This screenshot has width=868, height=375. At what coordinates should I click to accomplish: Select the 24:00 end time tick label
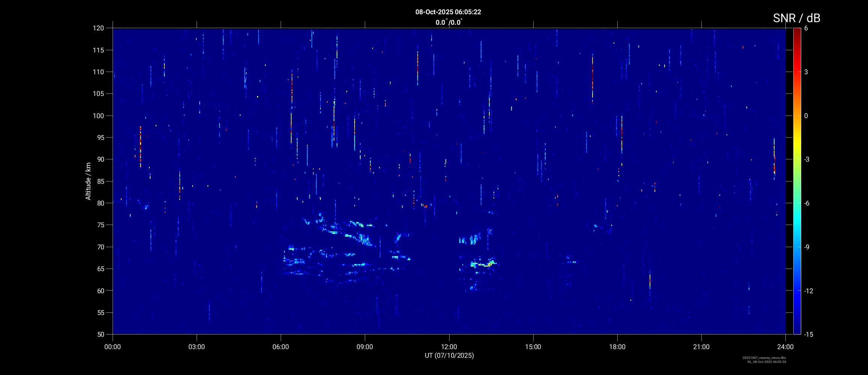[785, 347]
